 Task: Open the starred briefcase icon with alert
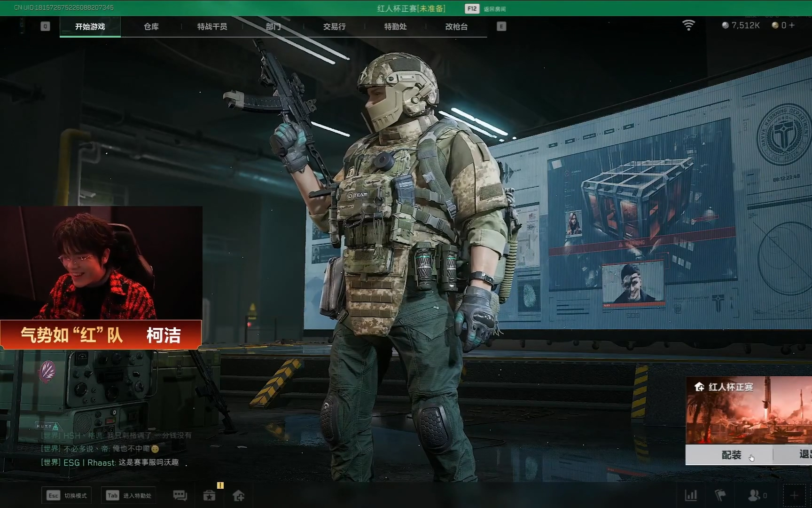coord(209,495)
